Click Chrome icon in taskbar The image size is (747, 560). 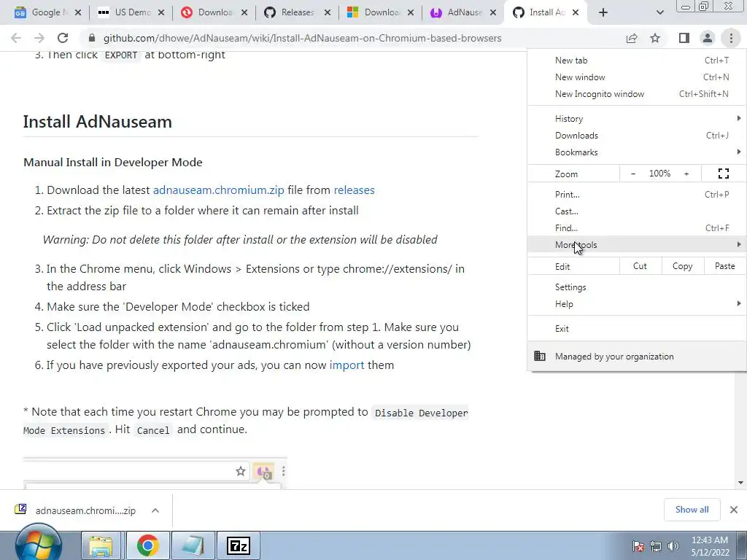(147, 545)
